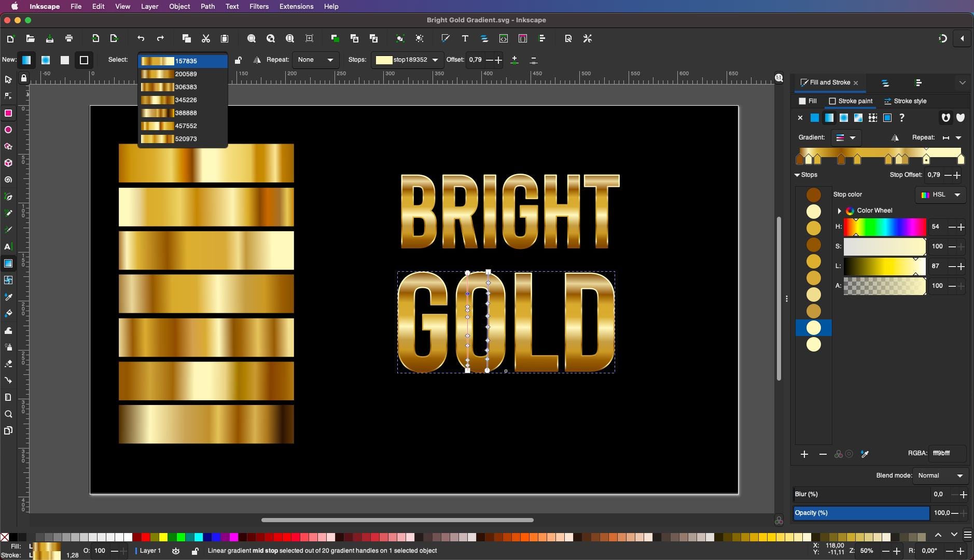Select the Node editing tool
Image resolution: width=974 pixels, height=560 pixels.
point(8,96)
